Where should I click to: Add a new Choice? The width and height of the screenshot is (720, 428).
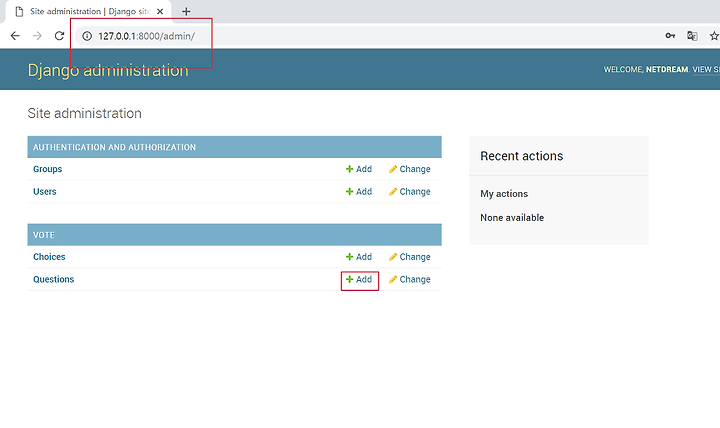pos(359,257)
